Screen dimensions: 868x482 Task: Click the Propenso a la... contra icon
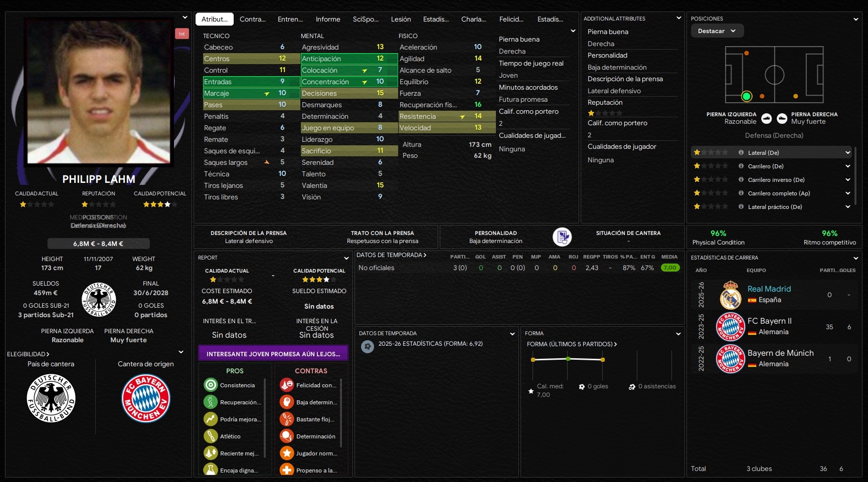[x=287, y=470]
